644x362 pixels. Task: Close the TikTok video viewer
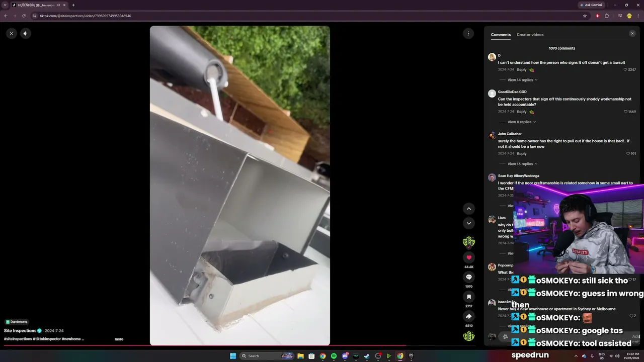pos(12,34)
